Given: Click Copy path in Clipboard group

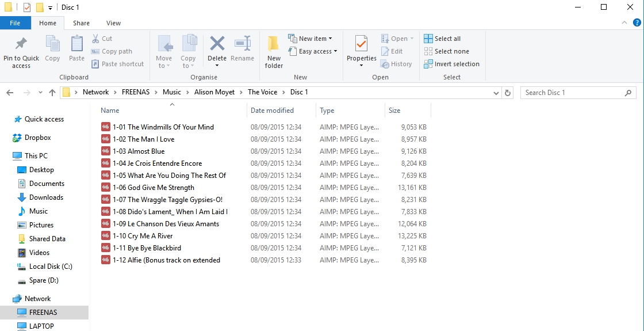Looking at the screenshot, I should point(112,51).
